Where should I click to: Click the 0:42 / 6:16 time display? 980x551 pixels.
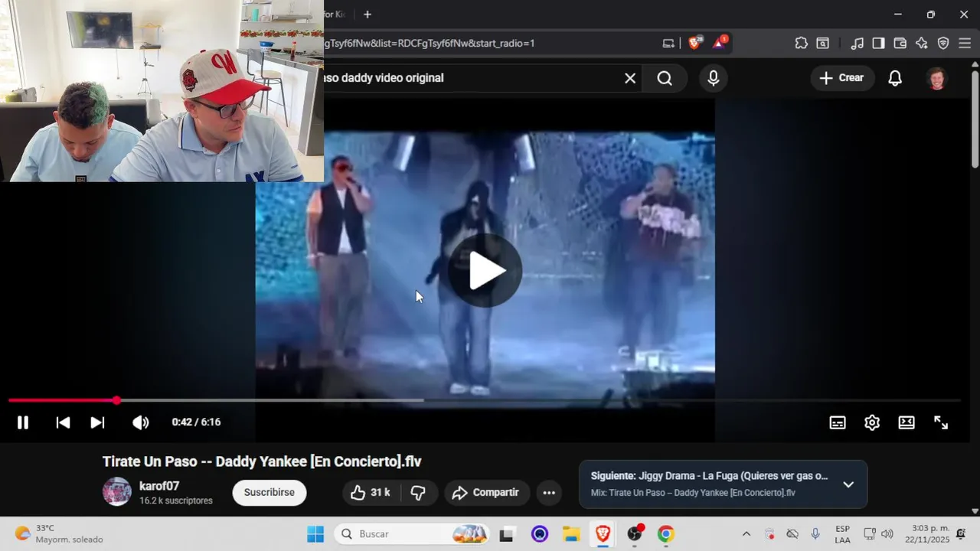196,422
